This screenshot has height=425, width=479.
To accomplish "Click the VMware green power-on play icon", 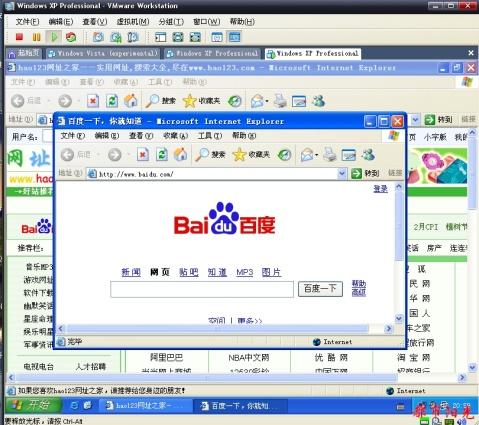I will tap(54, 37).
